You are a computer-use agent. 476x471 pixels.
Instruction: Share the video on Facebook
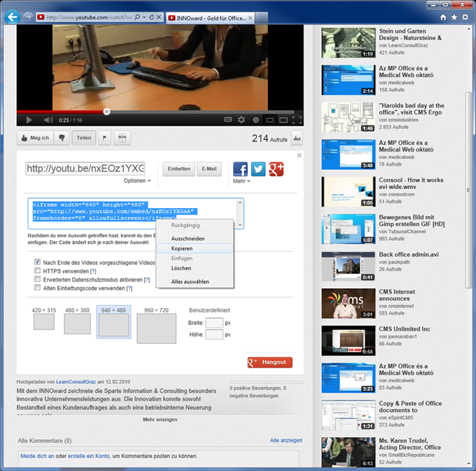[241, 169]
